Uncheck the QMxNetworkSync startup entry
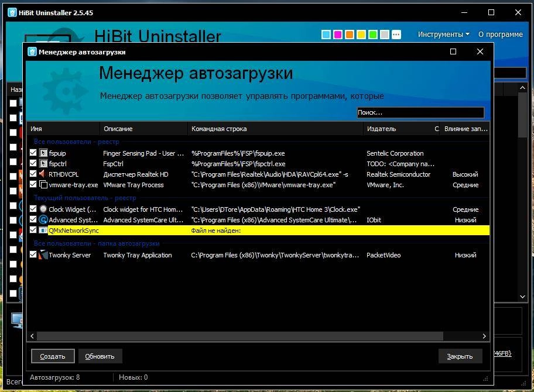The width and height of the screenshot is (534, 392). (33, 230)
